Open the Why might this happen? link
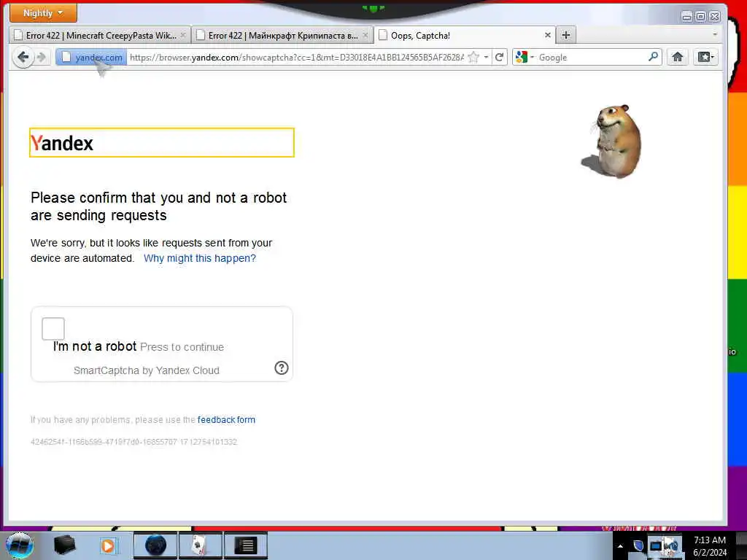This screenshot has width=747, height=560. tap(200, 258)
